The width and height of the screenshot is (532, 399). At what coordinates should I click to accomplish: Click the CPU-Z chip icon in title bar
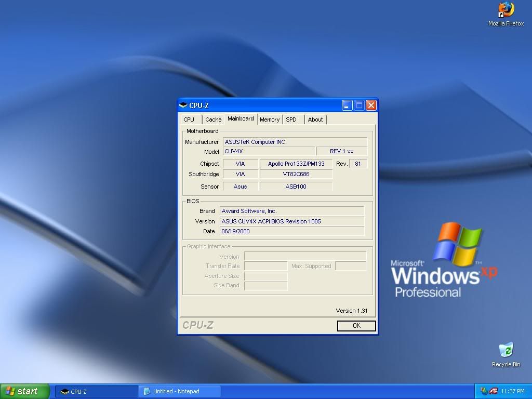point(183,105)
